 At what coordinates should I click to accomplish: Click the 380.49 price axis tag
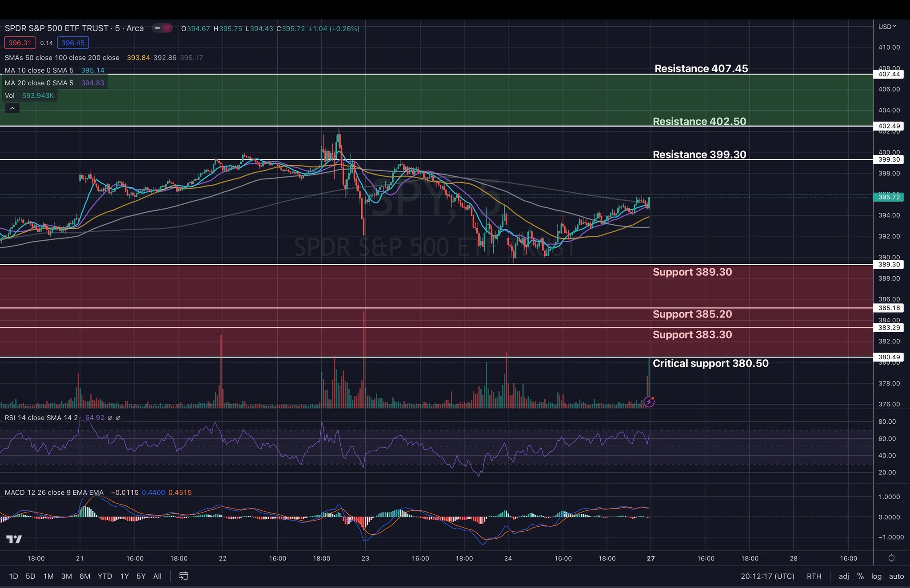[889, 357]
